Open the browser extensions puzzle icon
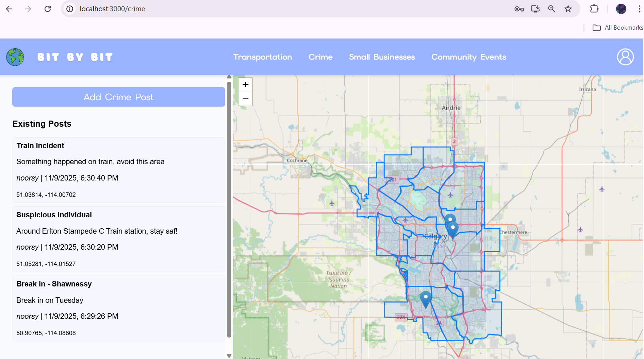The image size is (644, 359). [x=594, y=9]
